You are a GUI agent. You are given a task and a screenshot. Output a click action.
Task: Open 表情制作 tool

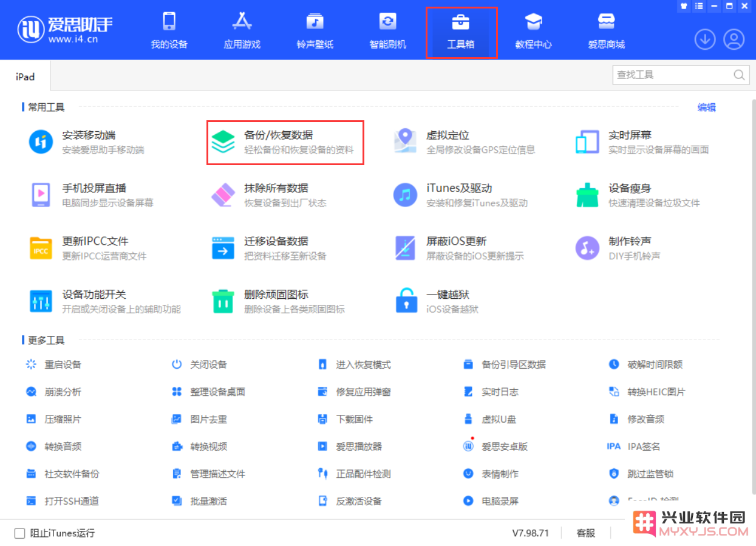491,474
